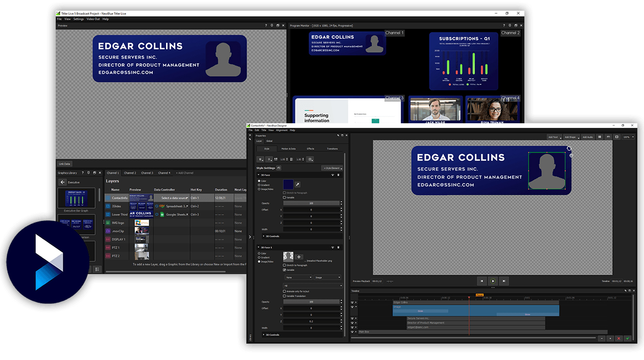Expand the 3D Controls section under 3D Face
The width and height of the screenshot is (644, 360).
[264, 236]
